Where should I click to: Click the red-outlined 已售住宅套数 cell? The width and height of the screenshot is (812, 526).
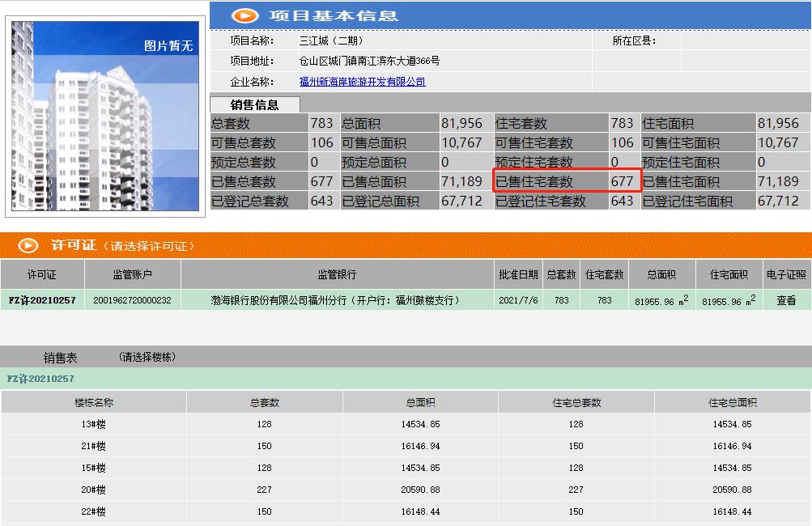[x=567, y=181]
